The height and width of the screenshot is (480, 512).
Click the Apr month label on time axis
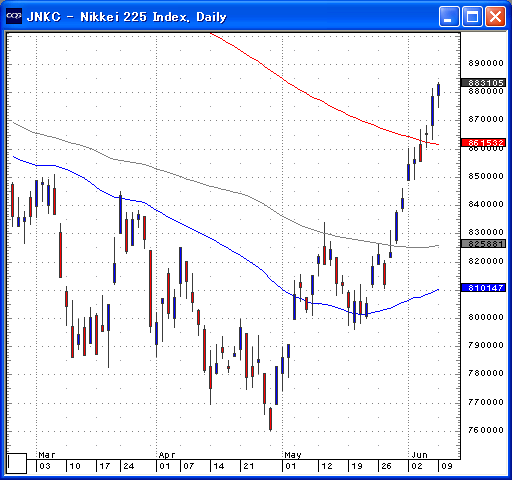point(167,455)
